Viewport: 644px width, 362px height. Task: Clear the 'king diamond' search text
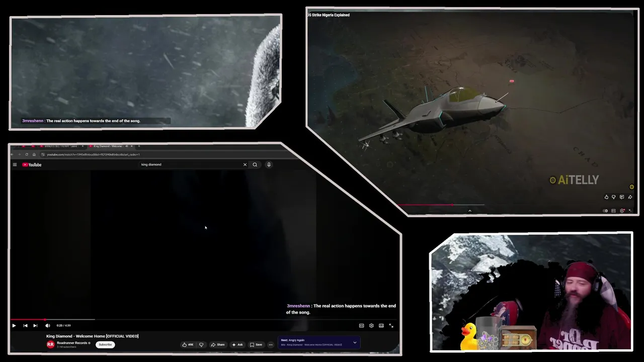(x=245, y=164)
